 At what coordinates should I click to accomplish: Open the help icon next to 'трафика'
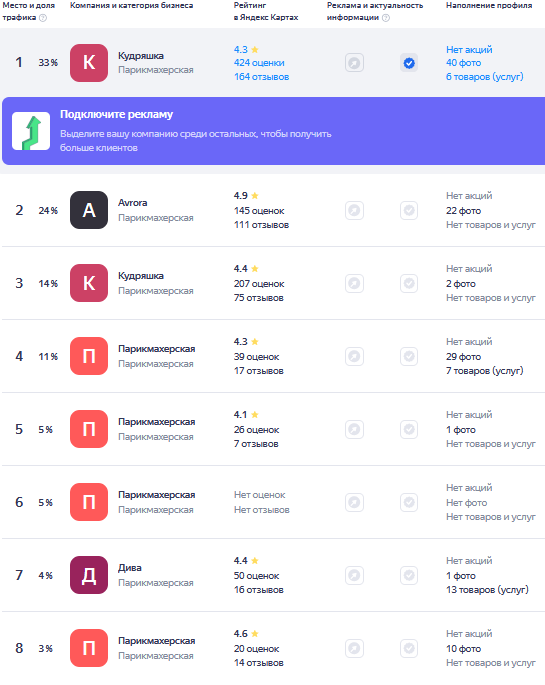click(x=43, y=18)
